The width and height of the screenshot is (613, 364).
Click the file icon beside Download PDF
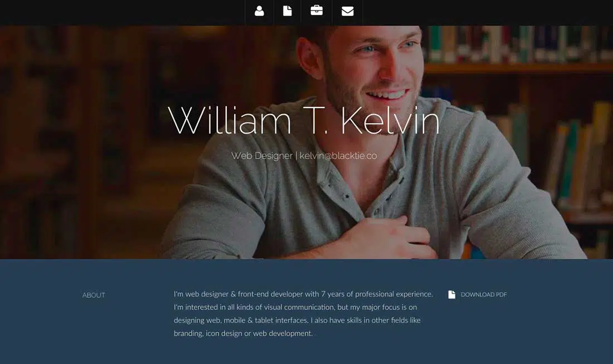(x=451, y=294)
